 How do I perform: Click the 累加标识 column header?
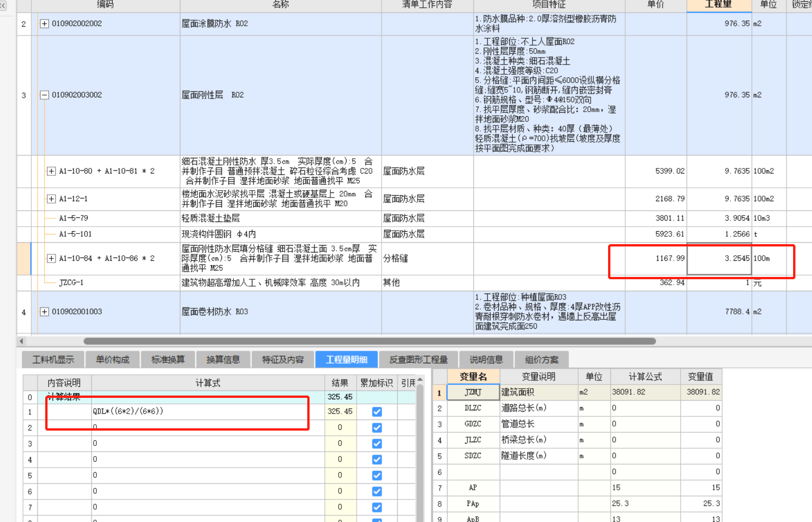(377, 383)
